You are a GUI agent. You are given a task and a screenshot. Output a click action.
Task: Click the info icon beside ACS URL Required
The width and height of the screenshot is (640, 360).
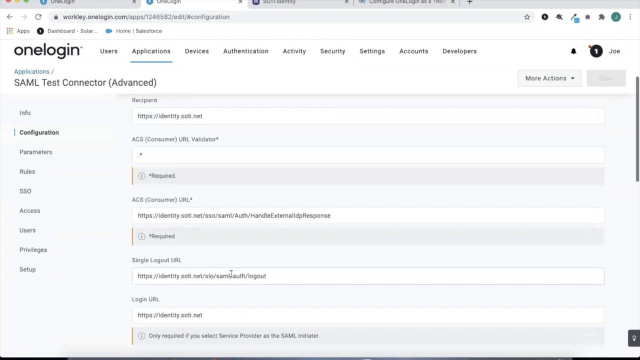click(142, 236)
